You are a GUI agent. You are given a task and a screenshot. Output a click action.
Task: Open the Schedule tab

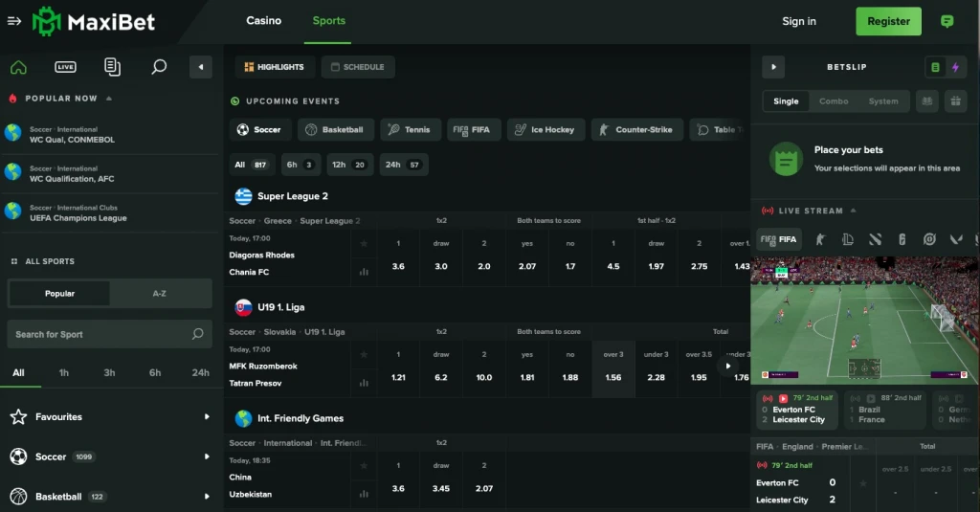358,67
